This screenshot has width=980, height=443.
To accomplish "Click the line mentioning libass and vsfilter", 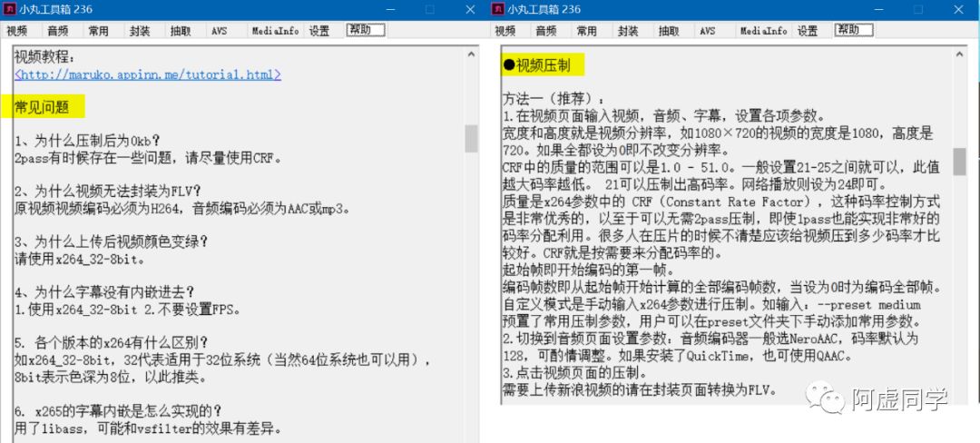I will click(x=148, y=428).
